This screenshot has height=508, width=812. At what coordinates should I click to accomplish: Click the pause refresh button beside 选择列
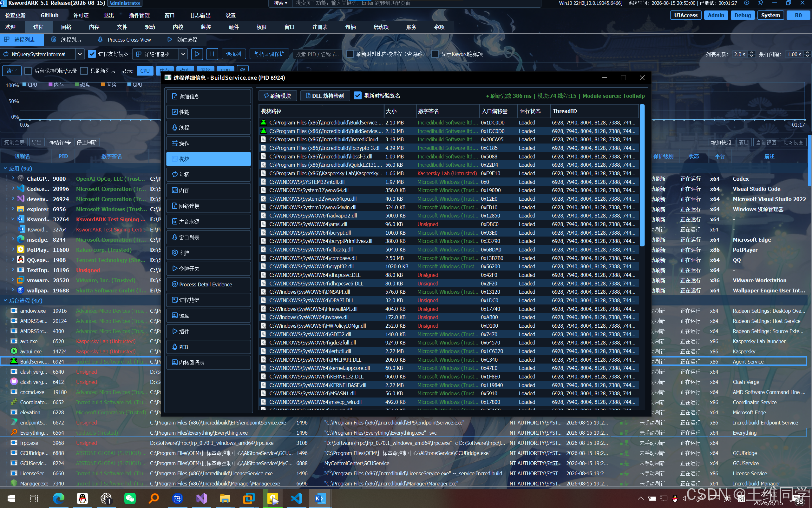click(x=212, y=54)
